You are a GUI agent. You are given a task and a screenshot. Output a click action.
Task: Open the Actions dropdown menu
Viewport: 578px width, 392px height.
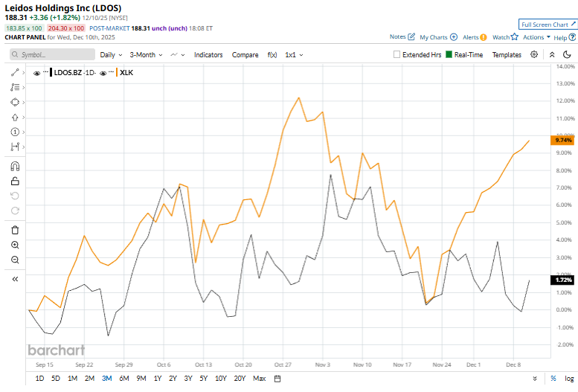pyautogui.click(x=537, y=37)
